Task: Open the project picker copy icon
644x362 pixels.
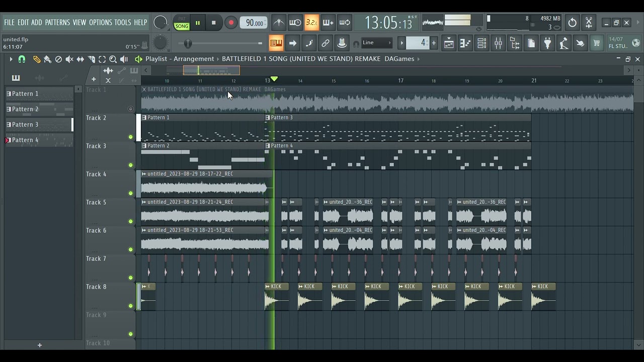Action: (531, 43)
